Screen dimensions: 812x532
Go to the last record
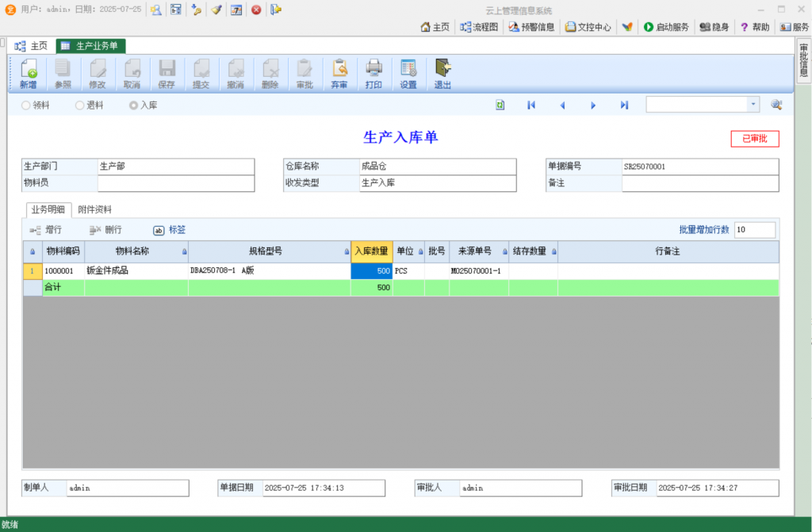tap(624, 105)
